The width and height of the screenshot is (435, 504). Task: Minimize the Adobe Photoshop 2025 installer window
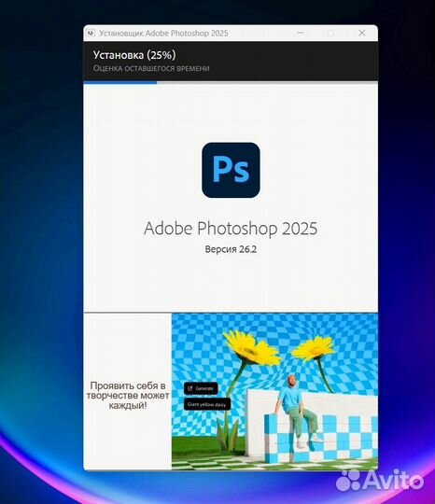click(x=301, y=33)
